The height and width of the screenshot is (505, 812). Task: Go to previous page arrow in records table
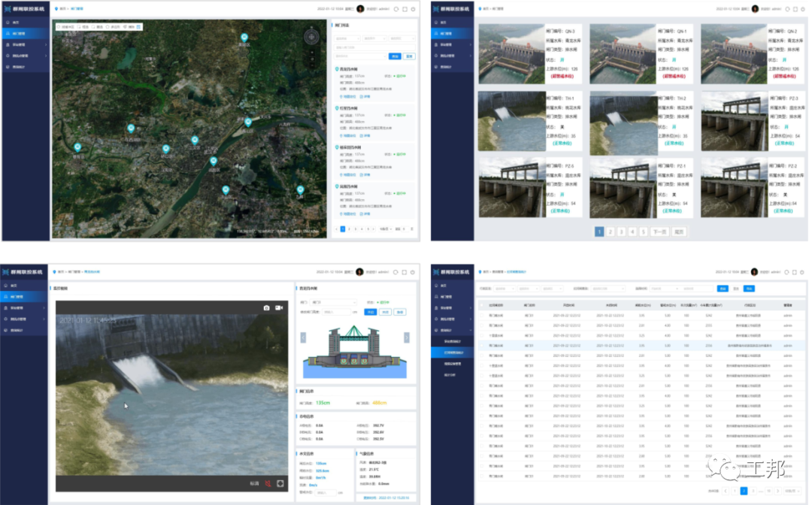(x=726, y=491)
